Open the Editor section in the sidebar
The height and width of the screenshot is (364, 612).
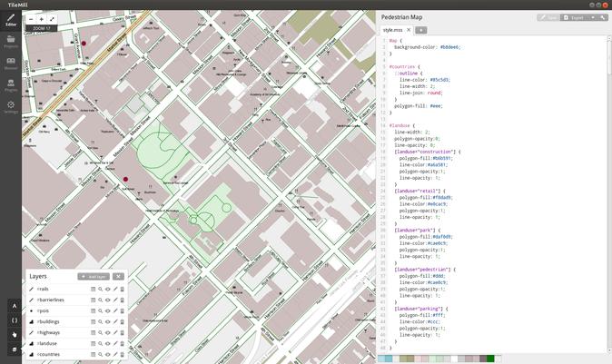point(11,20)
